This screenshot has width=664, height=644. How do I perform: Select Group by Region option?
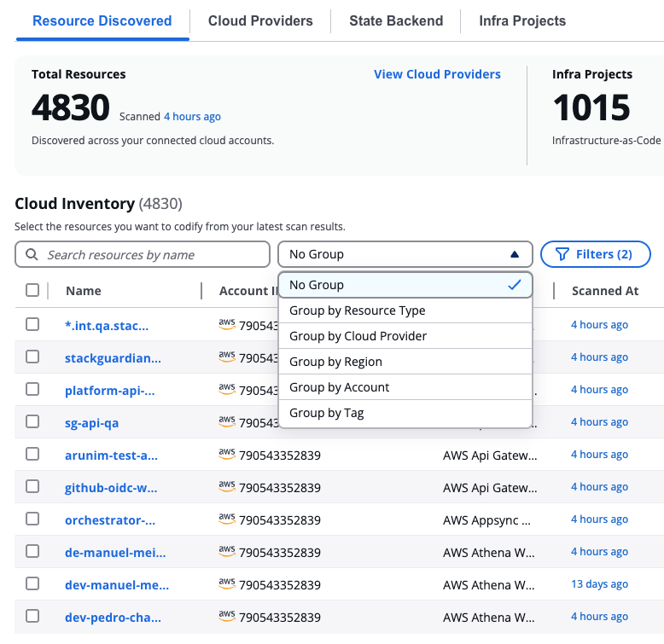pyautogui.click(x=335, y=362)
